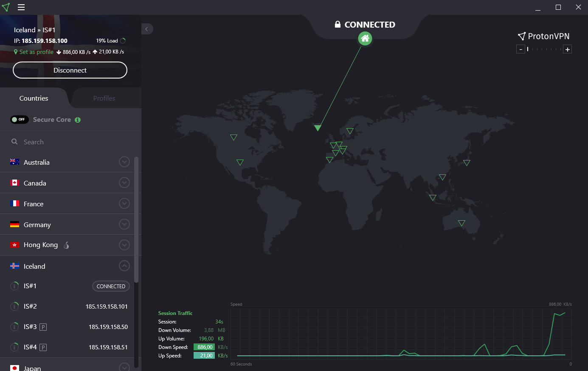Collapse the Iceland server list

click(x=124, y=266)
